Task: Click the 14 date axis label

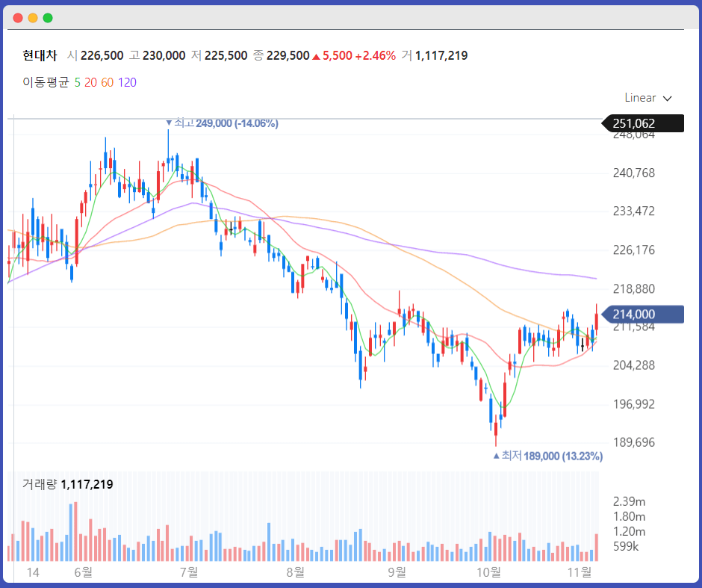Action: (x=33, y=572)
